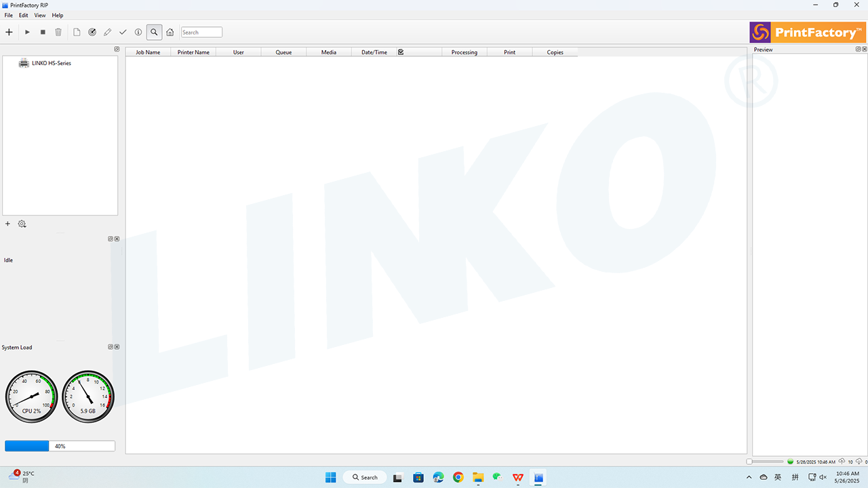Close the Idle status panel
Viewport: 868px width, 488px height.
pos(117,239)
